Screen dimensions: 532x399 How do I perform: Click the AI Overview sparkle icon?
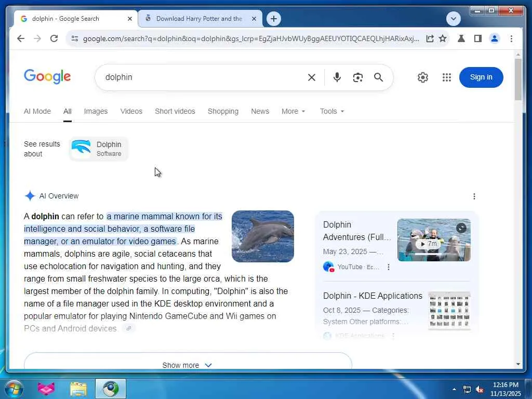pyautogui.click(x=30, y=196)
